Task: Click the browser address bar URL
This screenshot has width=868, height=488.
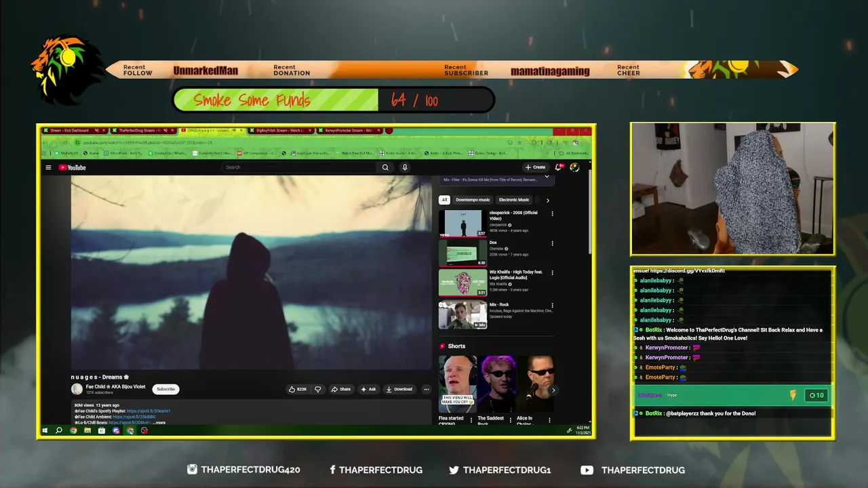Action: (148, 142)
